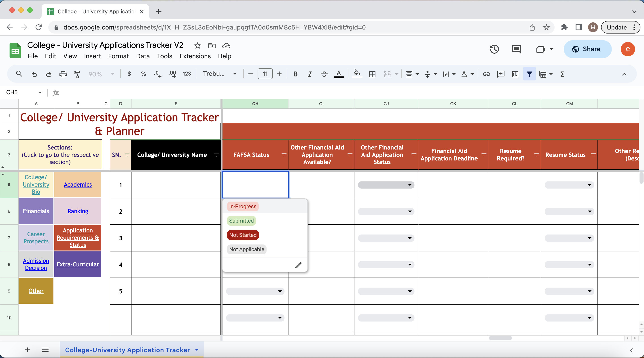Viewport: 644px width, 358px height.
Task: Disable the active filter toggle
Action: click(529, 74)
